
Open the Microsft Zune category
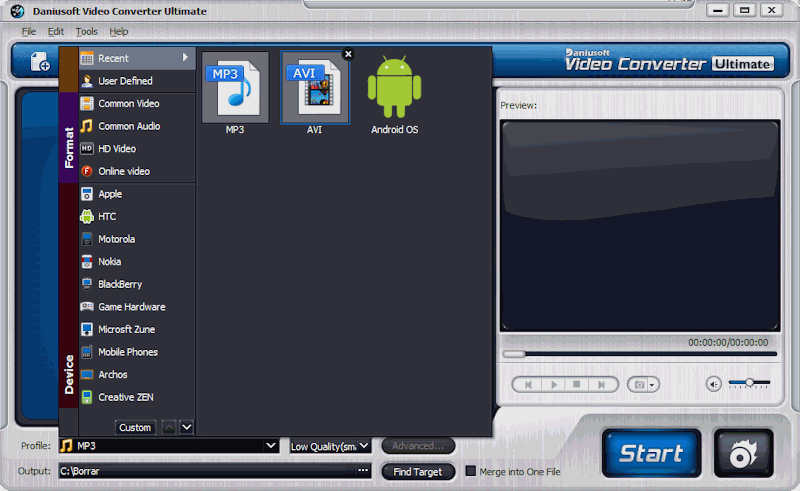click(137, 329)
